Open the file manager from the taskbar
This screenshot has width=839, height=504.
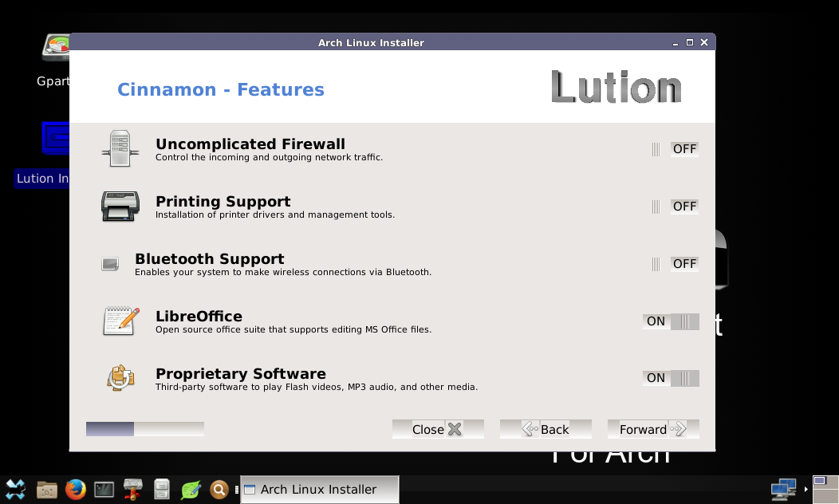pyautogui.click(x=46, y=489)
